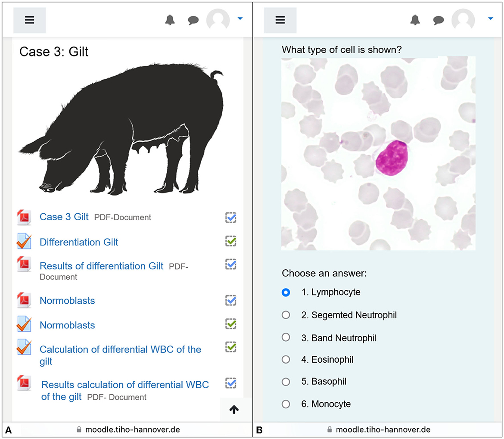Screen dimensions: 504x439
Task: Click the blood cell microscope image
Action: tap(378, 154)
